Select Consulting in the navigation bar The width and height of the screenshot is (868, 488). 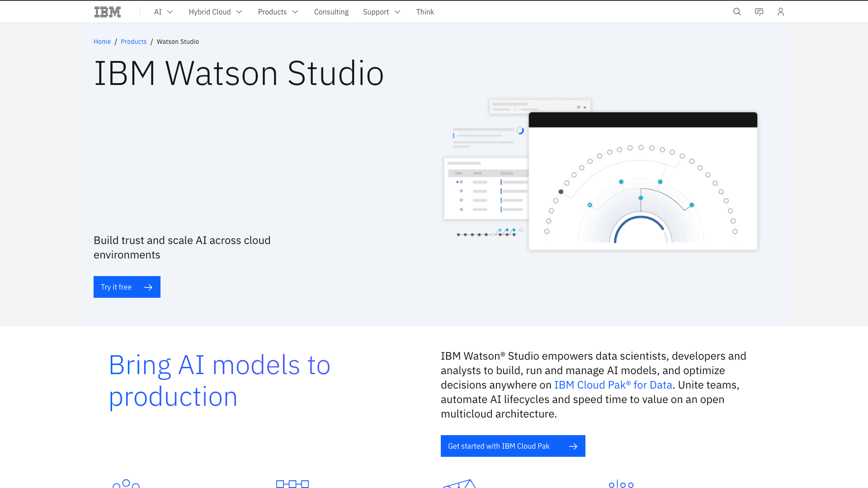click(331, 12)
